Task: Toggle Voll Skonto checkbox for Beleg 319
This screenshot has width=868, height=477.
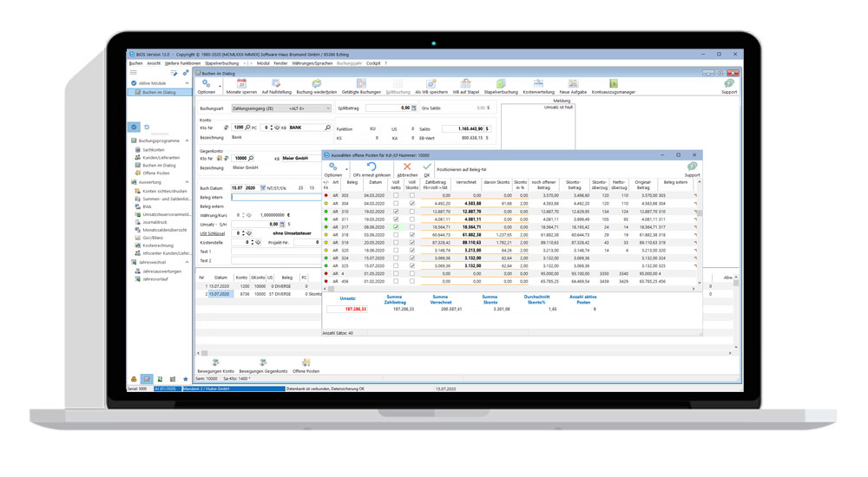Action: [x=411, y=242]
